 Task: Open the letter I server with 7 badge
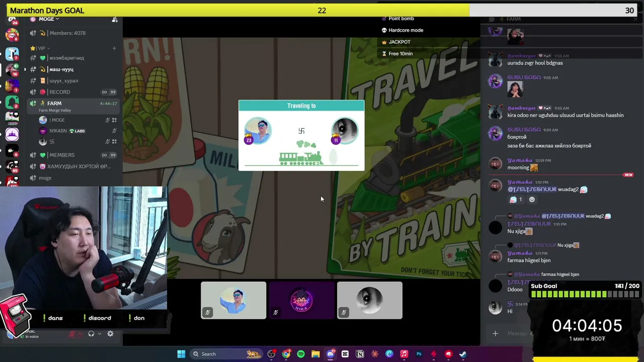(12, 53)
